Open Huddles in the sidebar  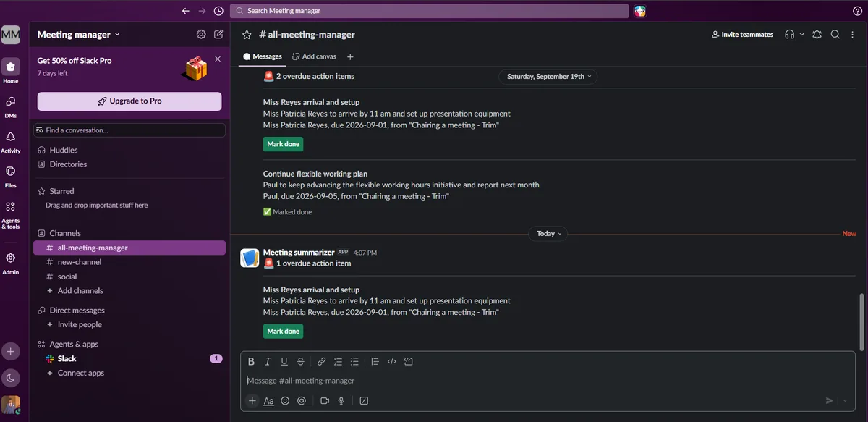point(129,150)
